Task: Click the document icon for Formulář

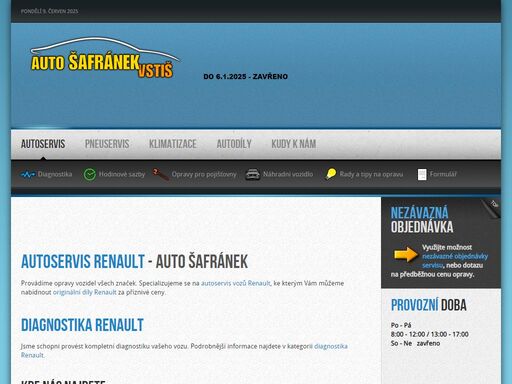Action: click(422, 174)
